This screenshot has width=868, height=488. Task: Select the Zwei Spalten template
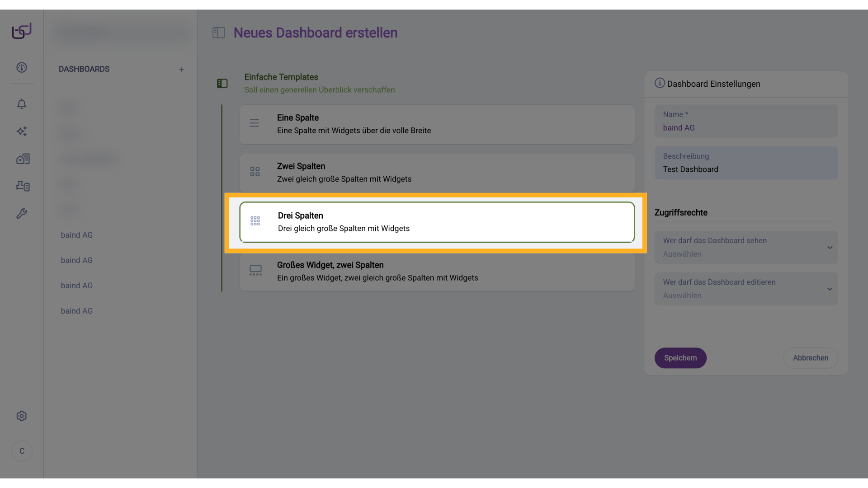click(x=437, y=173)
